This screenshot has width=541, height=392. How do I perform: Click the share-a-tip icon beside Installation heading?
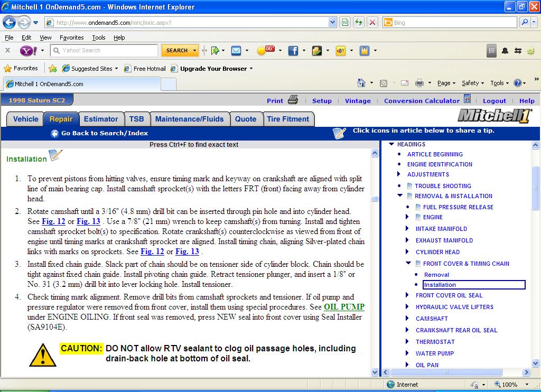pos(55,156)
